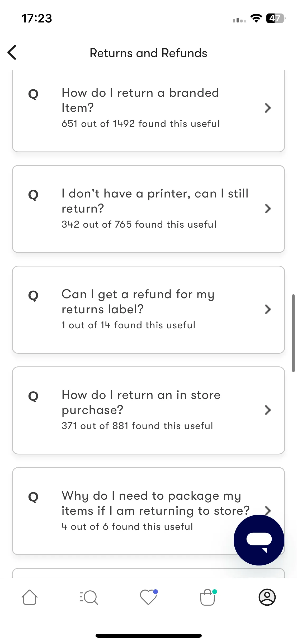Go to the Home tab icon
Screen dimensions: 297x644
point(30,597)
